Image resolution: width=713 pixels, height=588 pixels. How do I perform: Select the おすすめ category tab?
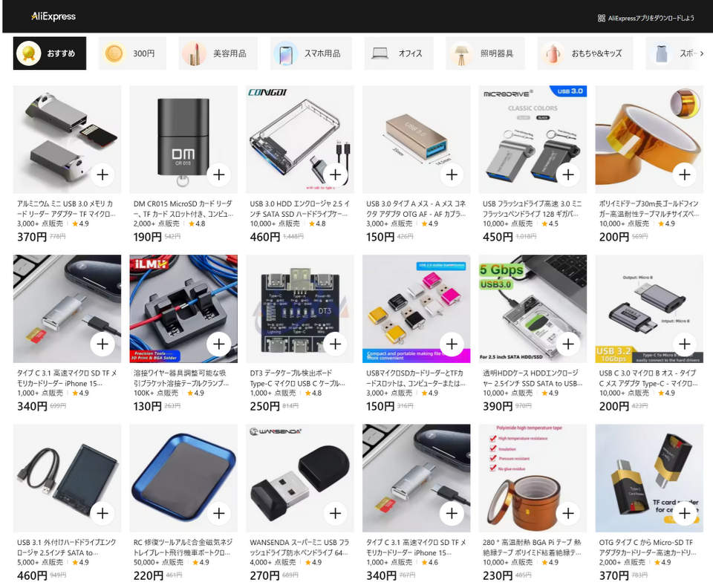point(50,53)
